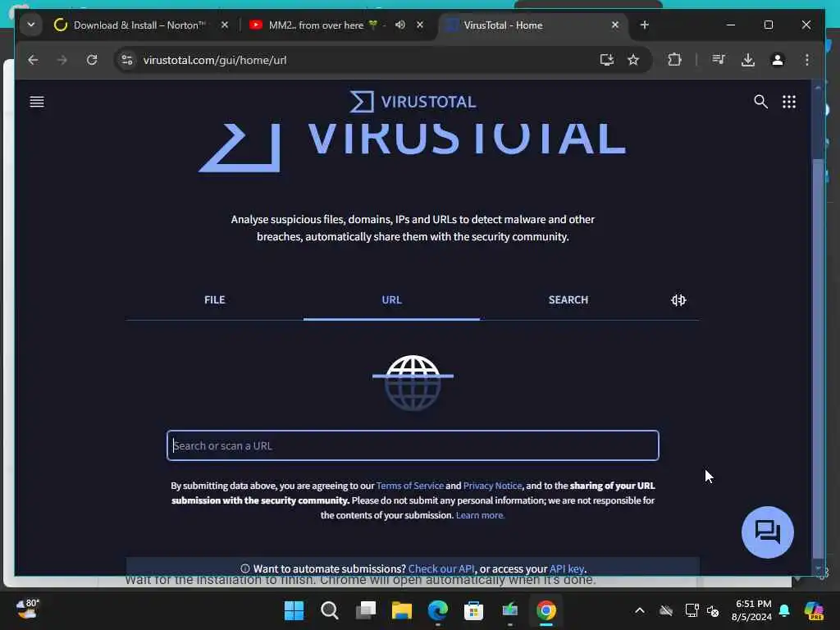Mute the MM2 YouTube tab audio icon
The height and width of the screenshot is (630, 840).
[399, 25]
